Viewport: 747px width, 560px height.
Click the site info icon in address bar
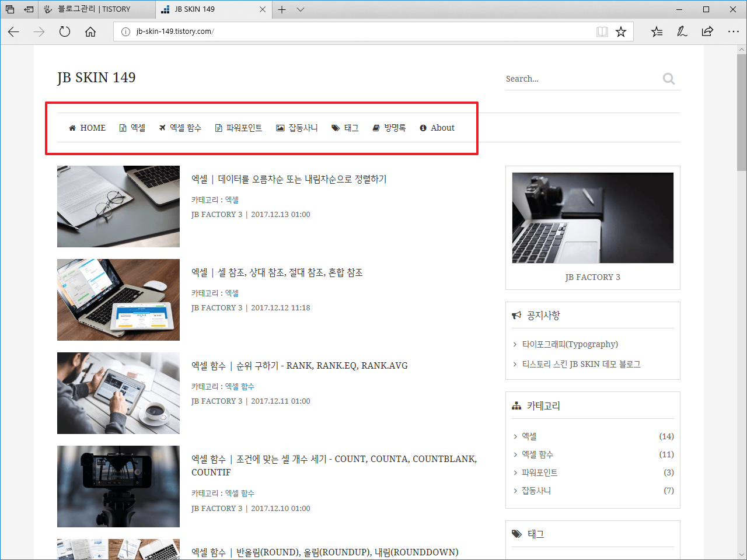pyautogui.click(x=125, y=32)
